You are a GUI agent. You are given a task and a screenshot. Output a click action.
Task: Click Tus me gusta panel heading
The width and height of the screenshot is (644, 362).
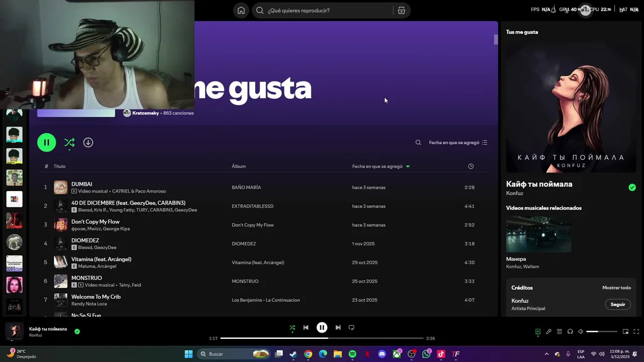pos(522,32)
